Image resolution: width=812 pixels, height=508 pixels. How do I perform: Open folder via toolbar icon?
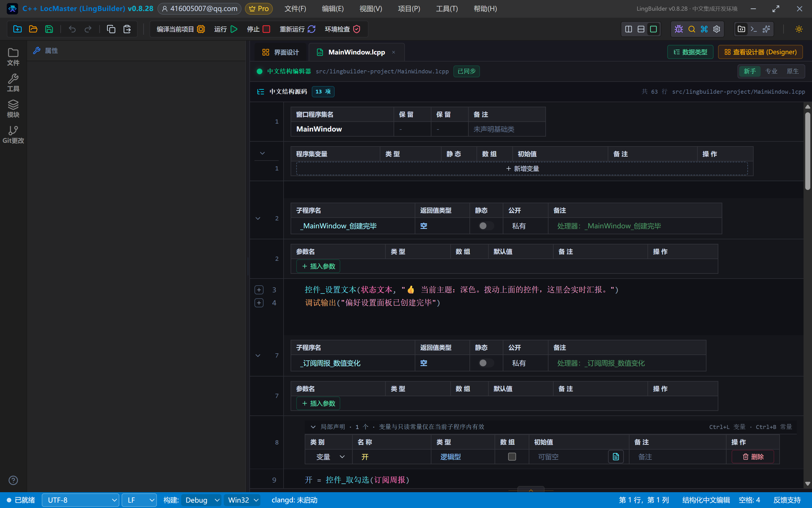pyautogui.click(x=33, y=29)
